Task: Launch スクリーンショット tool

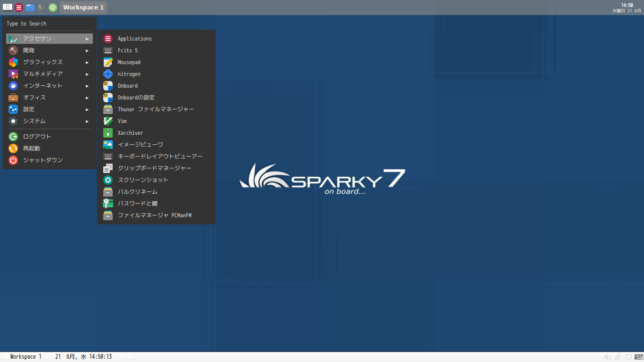Action: coord(156,180)
